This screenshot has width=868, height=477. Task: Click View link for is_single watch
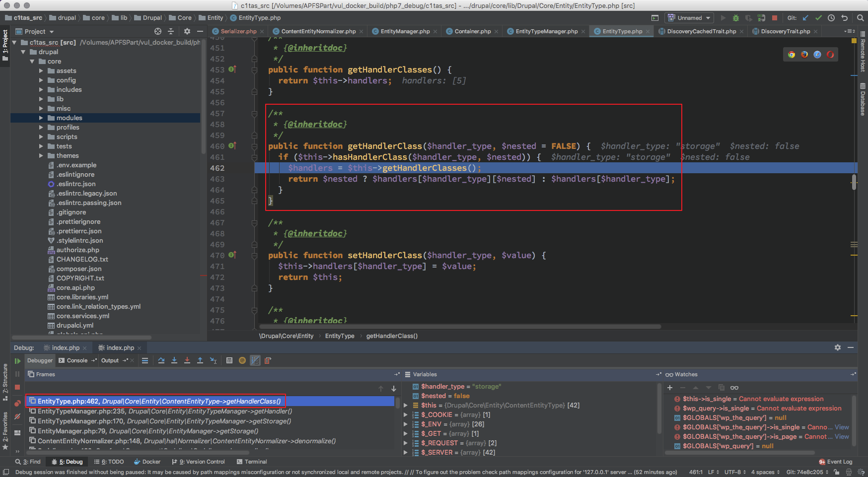point(842,427)
